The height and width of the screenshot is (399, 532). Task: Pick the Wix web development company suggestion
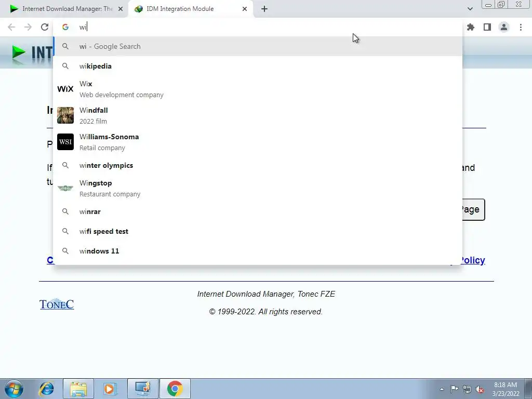tap(258, 89)
